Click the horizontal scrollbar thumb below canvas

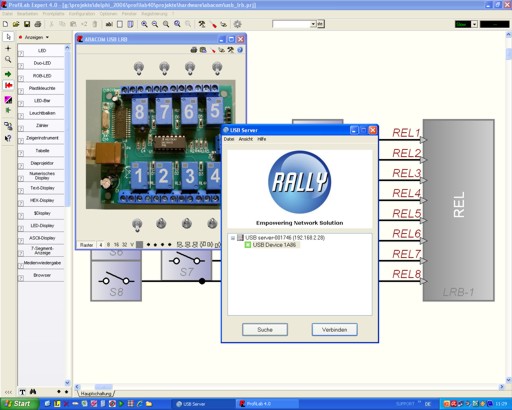(104, 387)
